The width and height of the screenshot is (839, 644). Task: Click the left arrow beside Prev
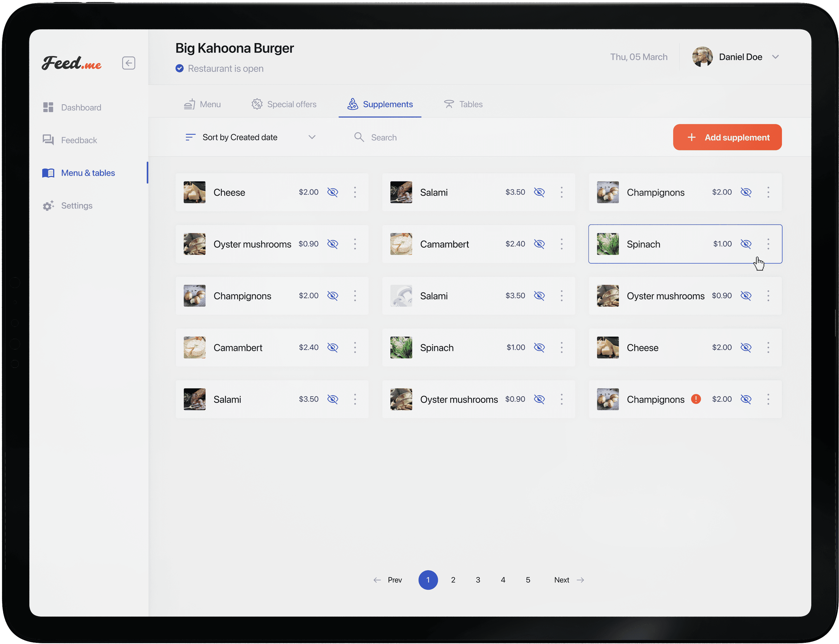[377, 580]
